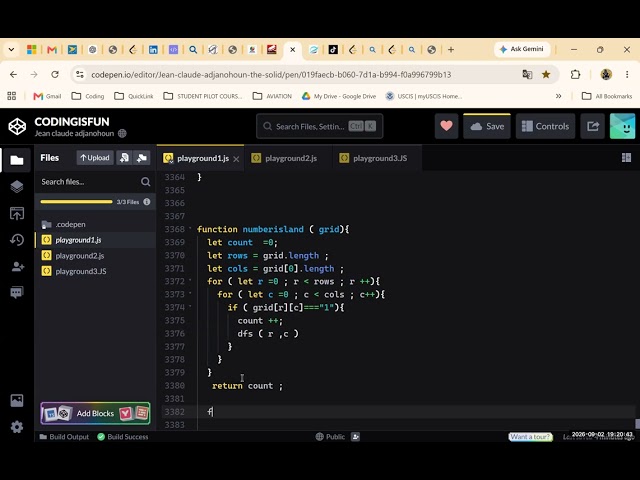This screenshot has width=640, height=480.
Task: Open Build Output panel
Action: (x=64, y=437)
